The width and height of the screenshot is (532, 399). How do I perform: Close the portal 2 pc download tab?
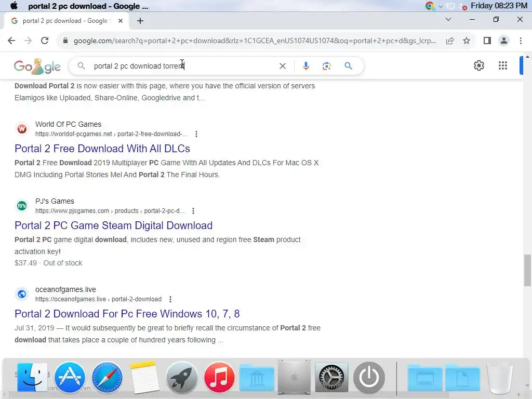pos(121,21)
